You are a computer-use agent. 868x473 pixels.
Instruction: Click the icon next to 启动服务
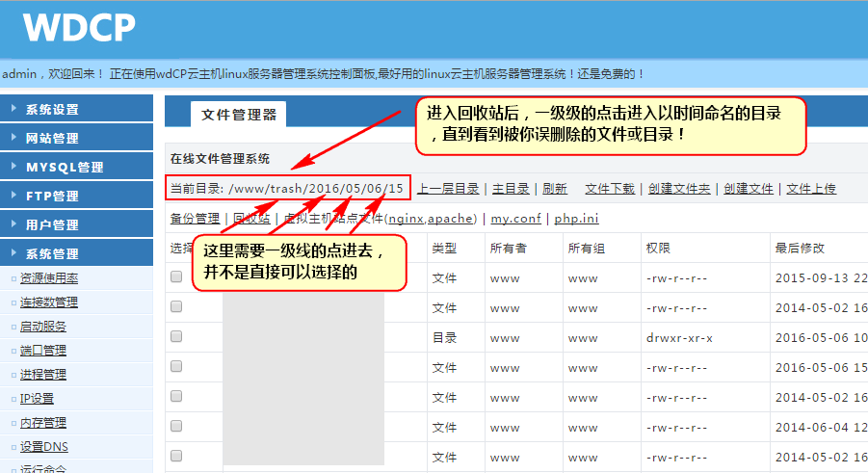tap(13, 327)
